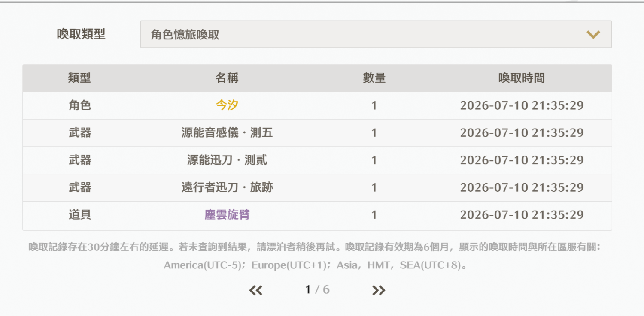
Task: Click quantity 1 in the 遠行者迅刀 row
Action: tap(374, 188)
